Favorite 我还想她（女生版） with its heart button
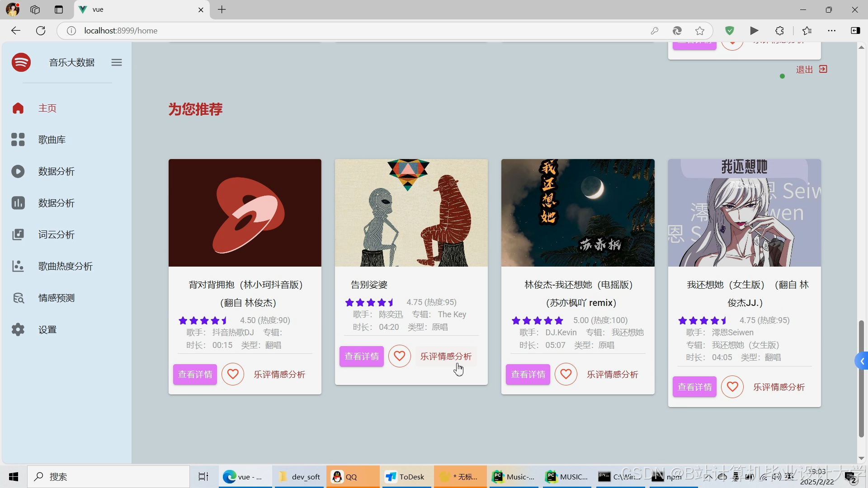 coord(732,387)
